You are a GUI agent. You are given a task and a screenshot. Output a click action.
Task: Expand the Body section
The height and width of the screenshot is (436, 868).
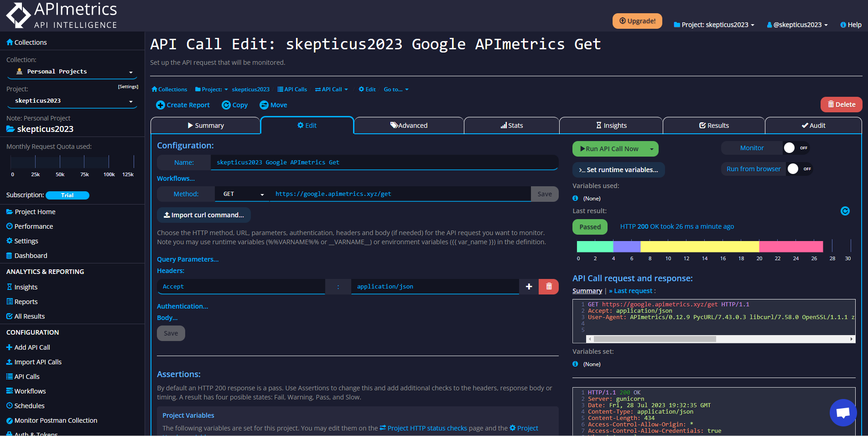pos(167,318)
